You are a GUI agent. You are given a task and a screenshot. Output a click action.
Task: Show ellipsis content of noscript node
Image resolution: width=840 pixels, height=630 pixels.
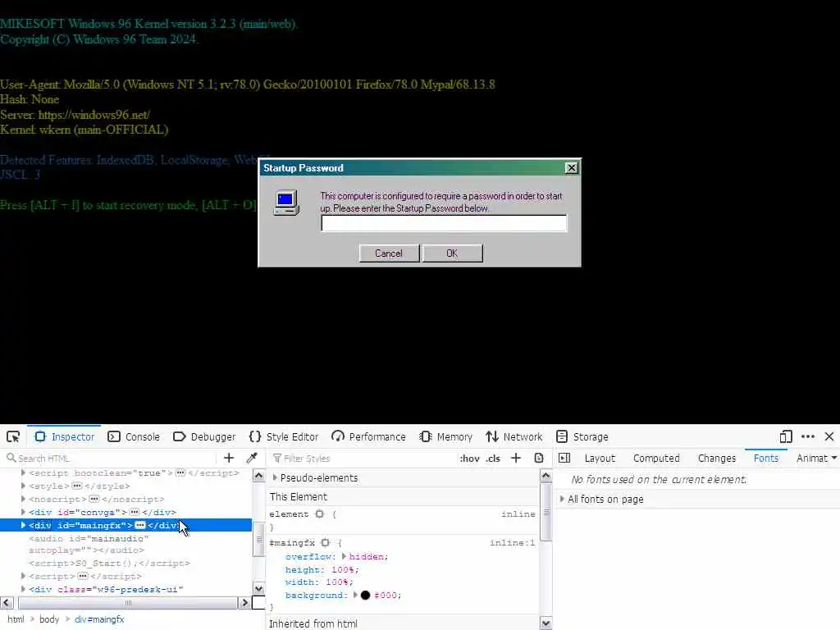coord(94,499)
